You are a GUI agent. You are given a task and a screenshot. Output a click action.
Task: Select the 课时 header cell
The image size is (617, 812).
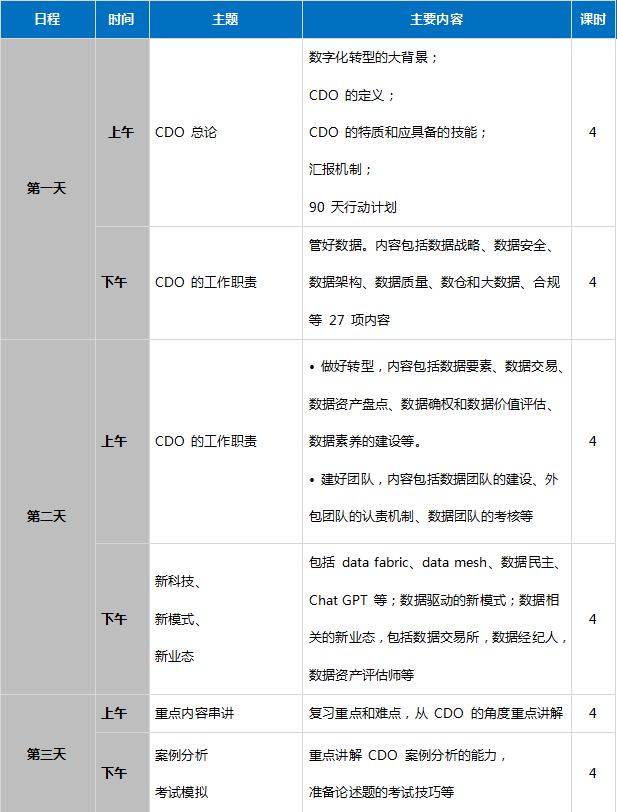coord(592,19)
